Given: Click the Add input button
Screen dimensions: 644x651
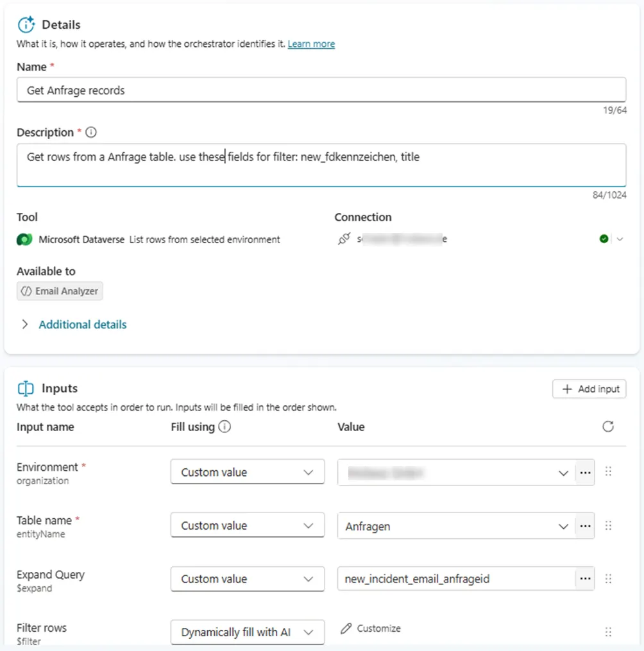Looking at the screenshot, I should pos(589,389).
